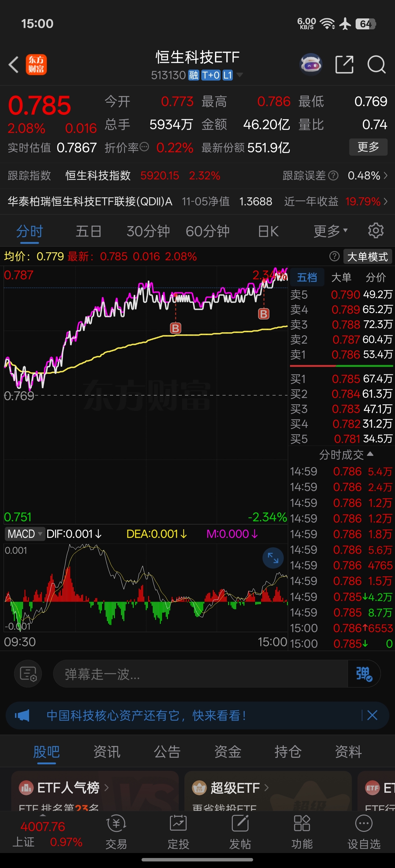395x868 pixels.
Task: Select 五档 order book tab
Action: tap(307, 277)
